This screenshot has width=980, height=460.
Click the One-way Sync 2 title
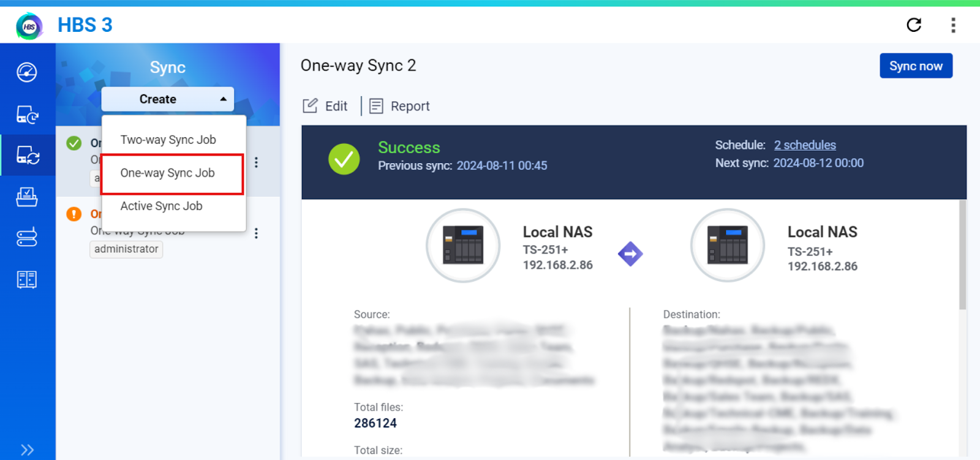point(358,66)
